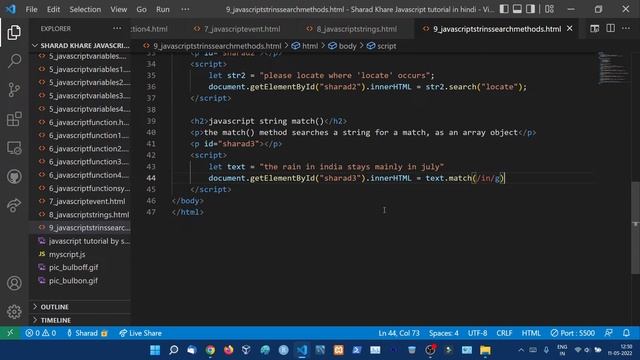Toggle the secondary sidebar layout button
Image resolution: width=640 pixels, height=360 pixels.
[530, 9]
